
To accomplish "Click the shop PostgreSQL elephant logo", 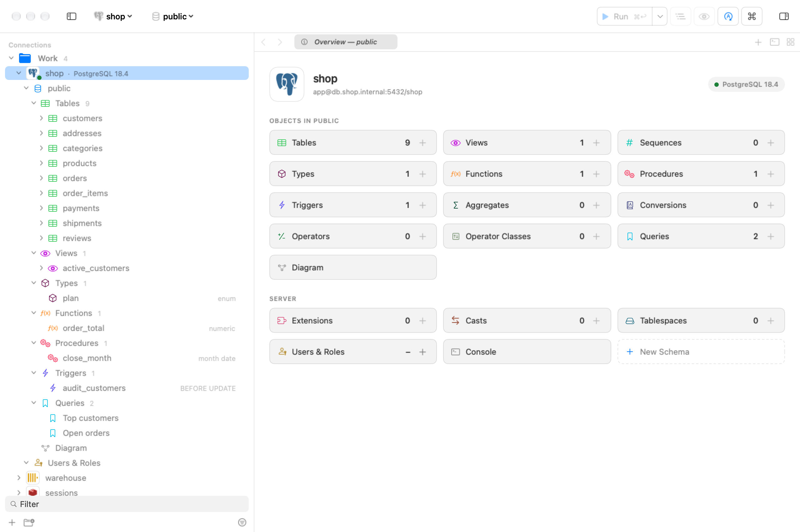I will point(287,84).
